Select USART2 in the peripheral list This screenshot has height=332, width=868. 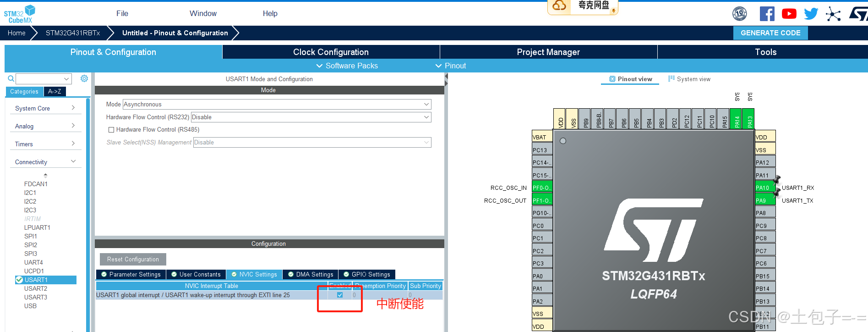(36, 288)
